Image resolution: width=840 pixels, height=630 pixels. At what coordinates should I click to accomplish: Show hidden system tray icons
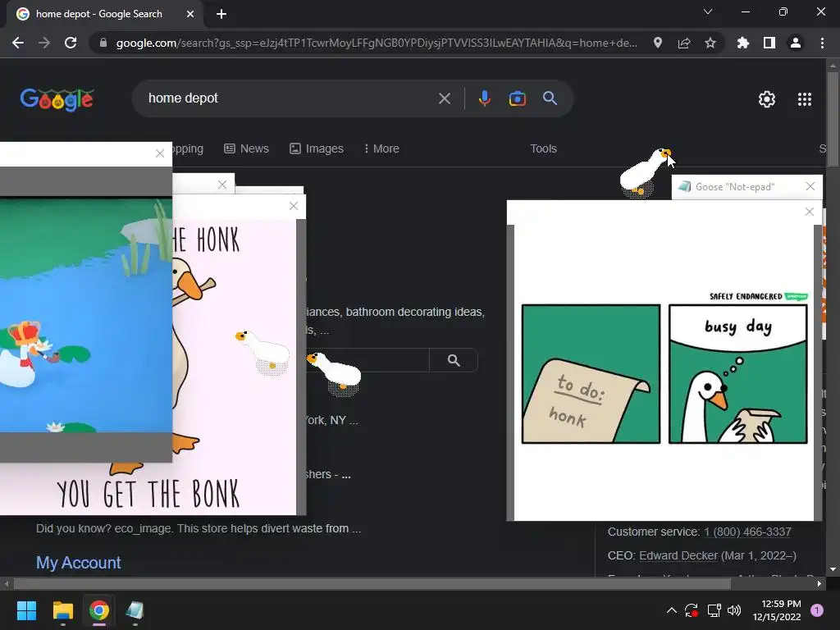tap(671, 610)
